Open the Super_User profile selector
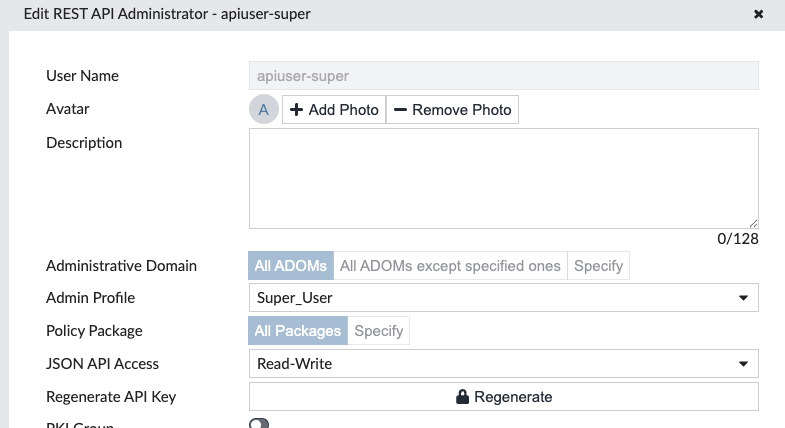 pyautogui.click(x=504, y=298)
